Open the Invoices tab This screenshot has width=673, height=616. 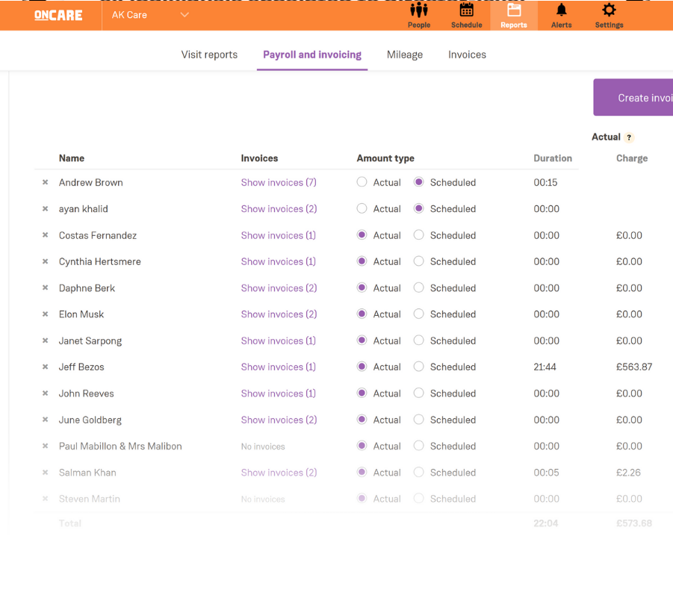(x=467, y=55)
